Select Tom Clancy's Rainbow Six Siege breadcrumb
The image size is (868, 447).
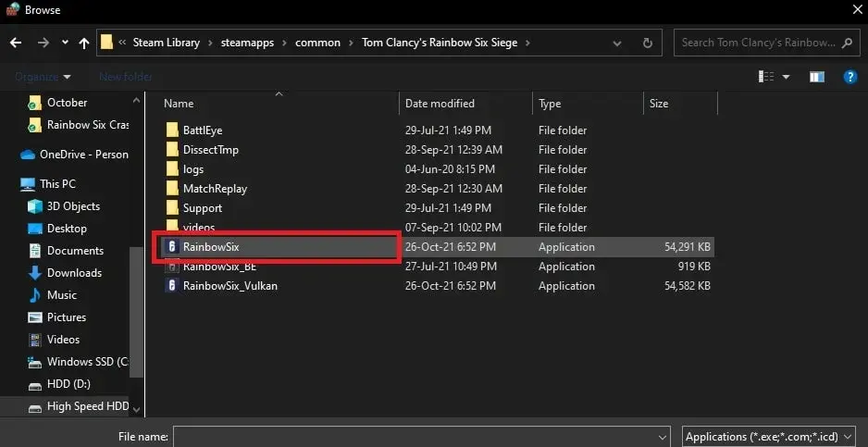pos(440,43)
